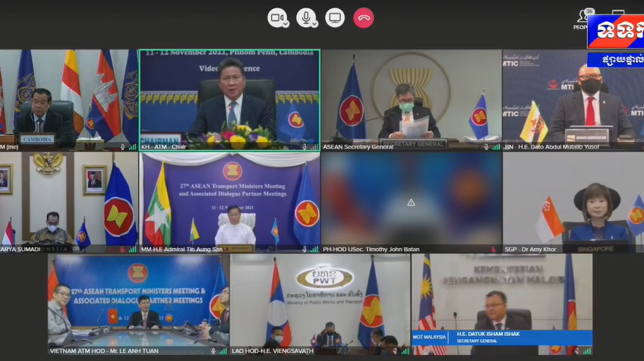The width and height of the screenshot is (644, 361).
Task: Start screen sharing with monitor icon
Action: pyautogui.click(x=335, y=17)
